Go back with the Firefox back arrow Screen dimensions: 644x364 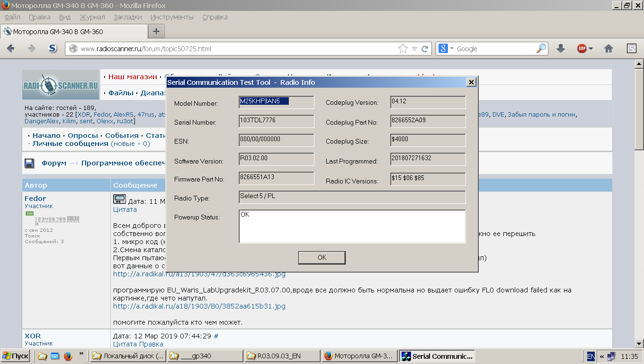(x=11, y=48)
